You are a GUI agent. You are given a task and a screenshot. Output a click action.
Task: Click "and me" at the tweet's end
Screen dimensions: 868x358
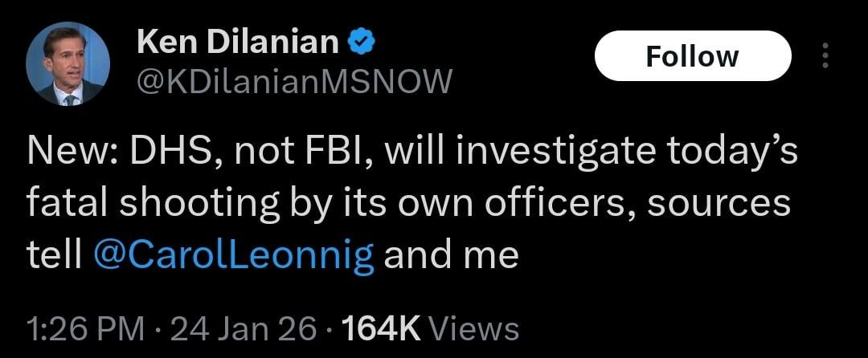pos(451,254)
